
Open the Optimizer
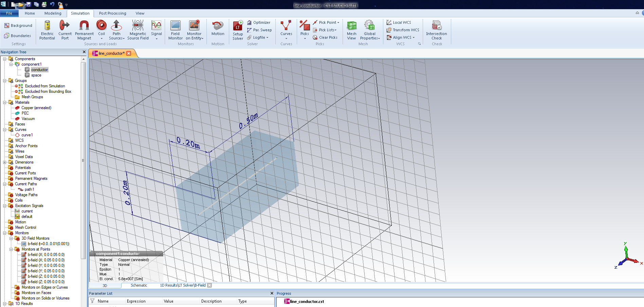(x=259, y=22)
